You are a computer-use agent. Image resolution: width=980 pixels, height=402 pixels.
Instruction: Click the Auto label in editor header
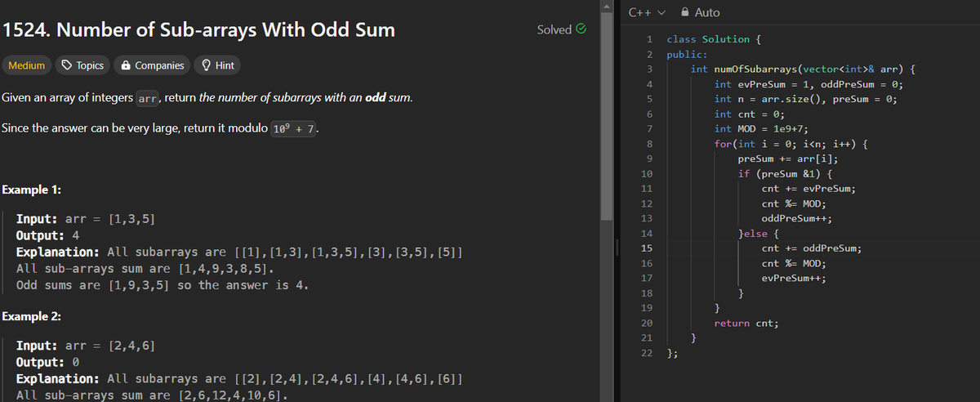click(707, 12)
